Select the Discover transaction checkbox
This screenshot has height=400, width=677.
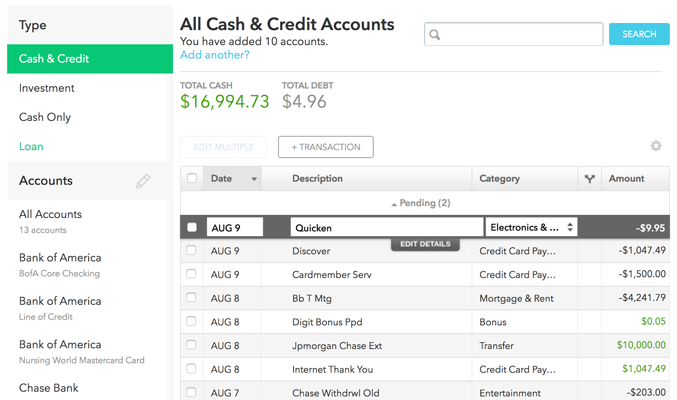[191, 251]
